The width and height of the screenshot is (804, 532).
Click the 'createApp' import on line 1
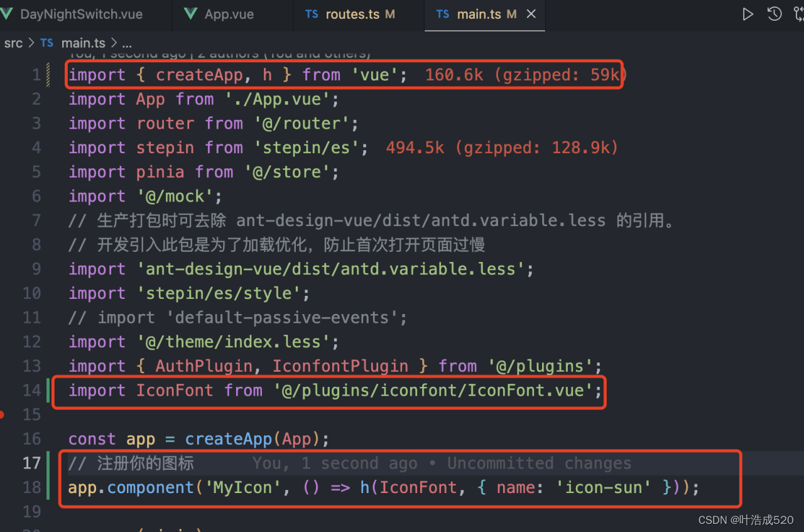coord(199,75)
